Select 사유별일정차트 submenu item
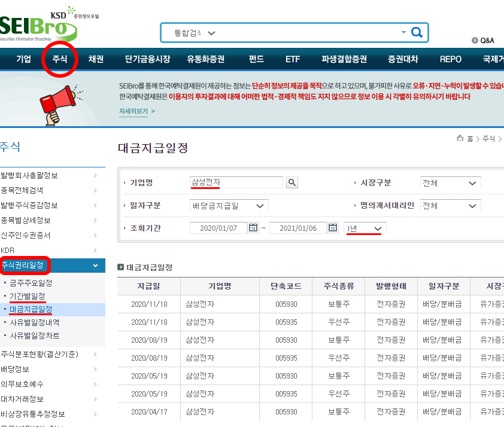 pos(34,336)
